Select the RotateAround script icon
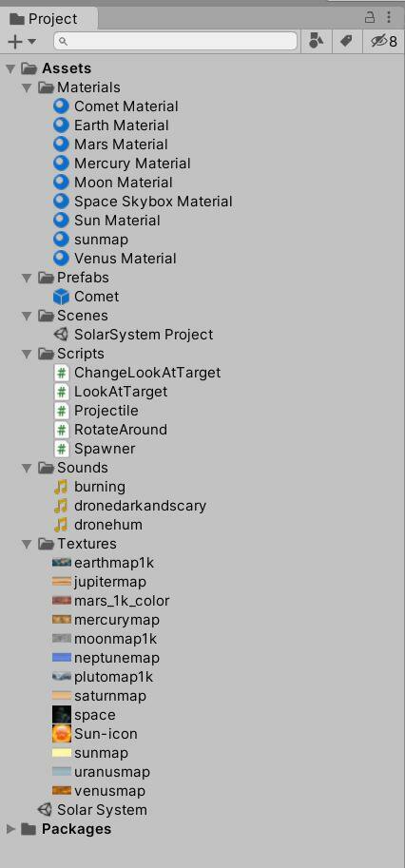 click(x=62, y=430)
